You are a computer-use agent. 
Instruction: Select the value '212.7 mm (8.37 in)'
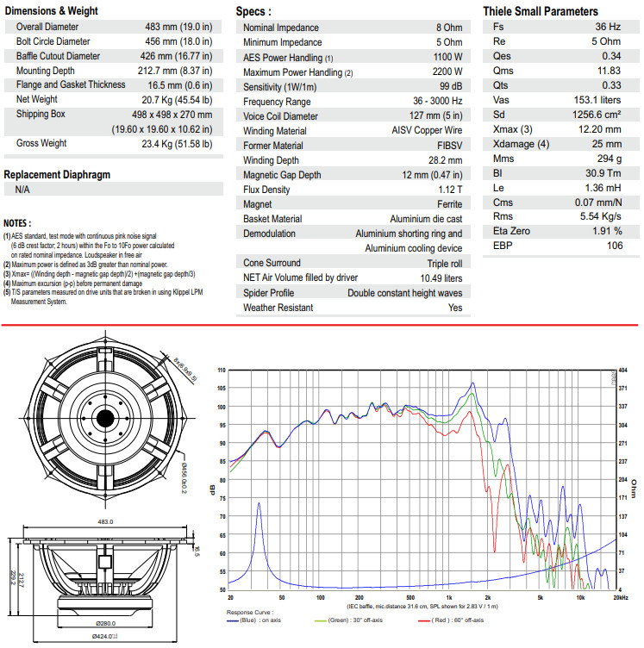(175, 71)
